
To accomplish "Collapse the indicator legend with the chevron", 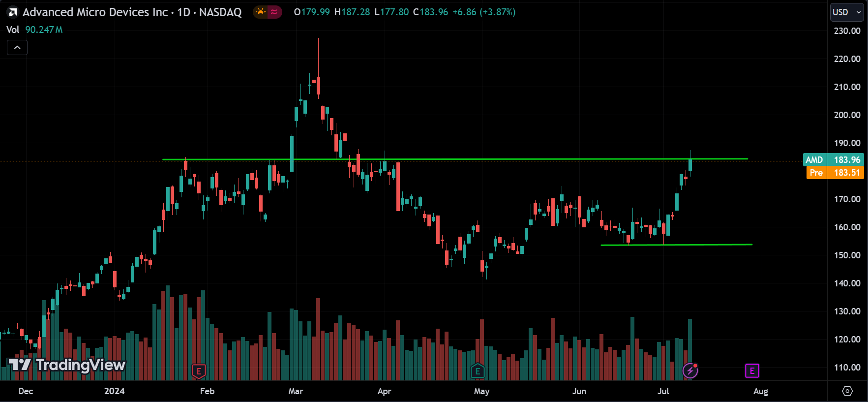I will [17, 47].
